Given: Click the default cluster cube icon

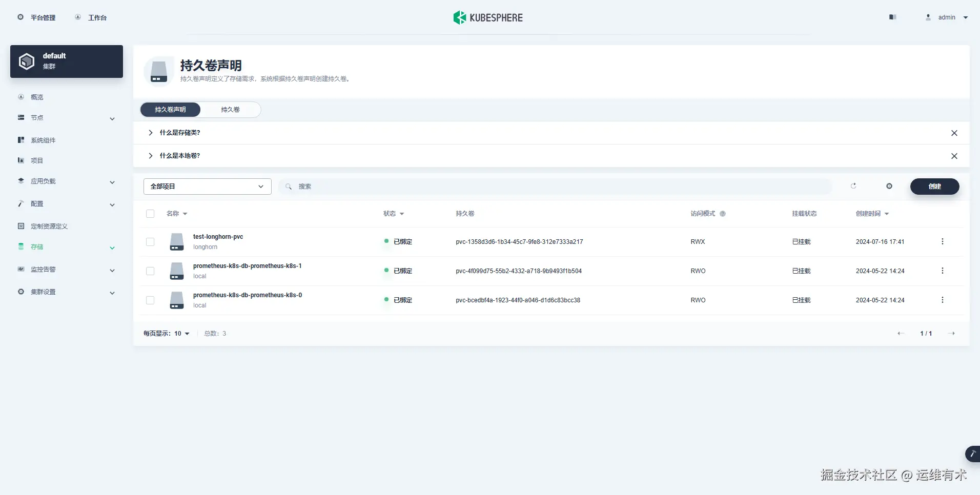Looking at the screenshot, I should tap(27, 61).
